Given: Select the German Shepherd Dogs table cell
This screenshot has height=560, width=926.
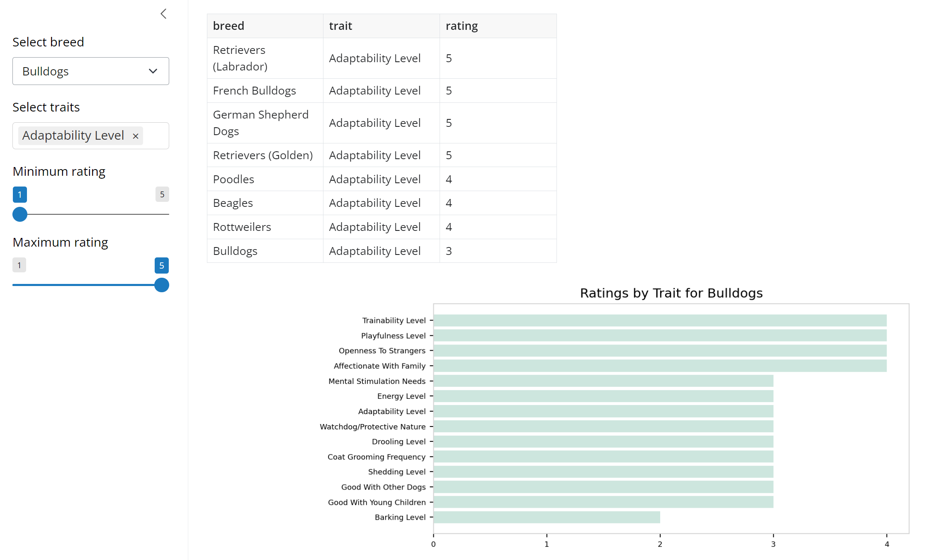Looking at the screenshot, I should tap(261, 123).
